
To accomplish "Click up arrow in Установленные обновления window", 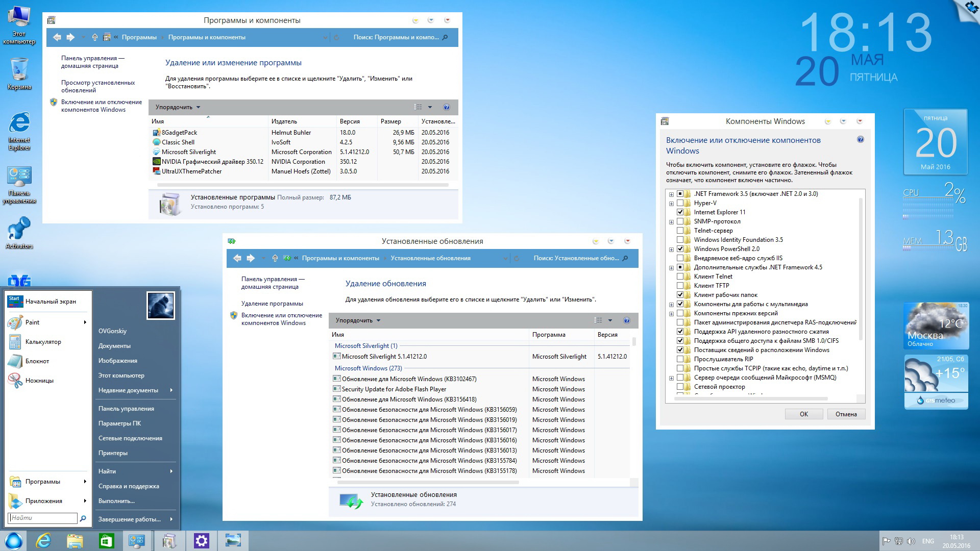I will [275, 258].
